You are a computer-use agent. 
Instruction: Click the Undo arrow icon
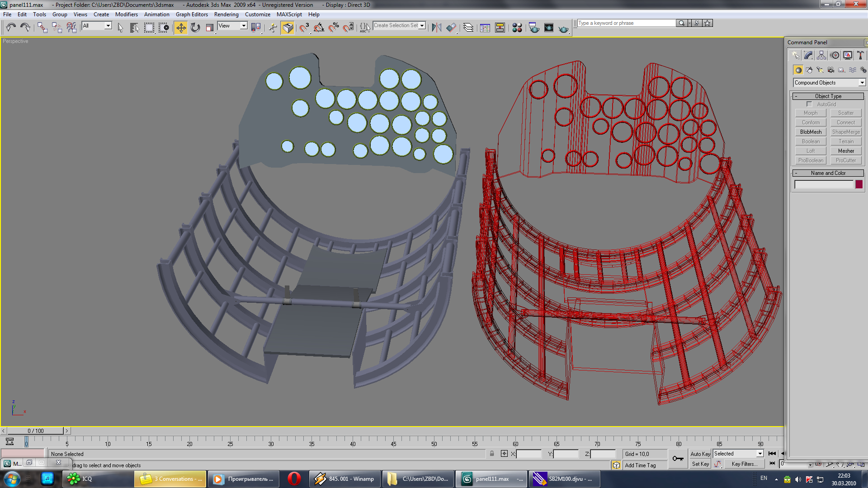(11, 28)
